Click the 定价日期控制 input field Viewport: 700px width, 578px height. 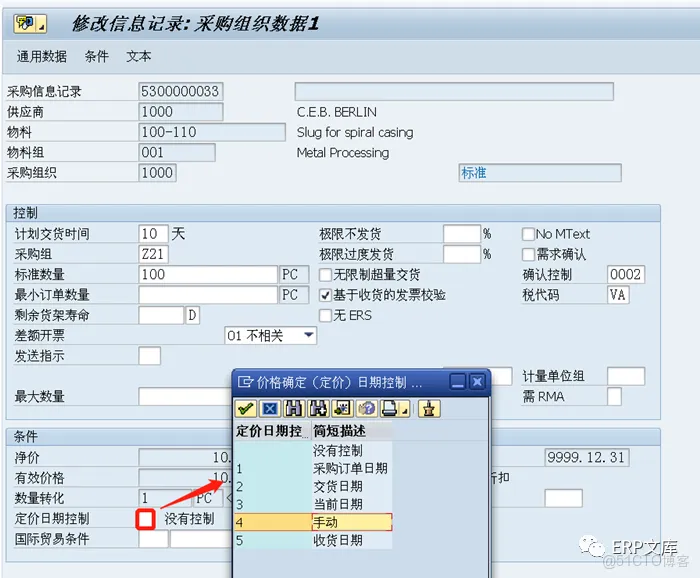[x=146, y=519]
